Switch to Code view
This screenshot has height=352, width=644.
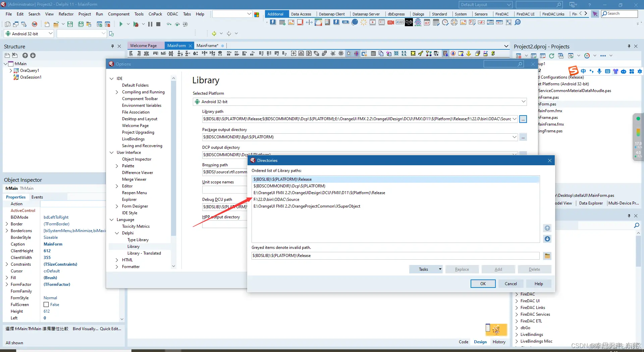coord(464,342)
